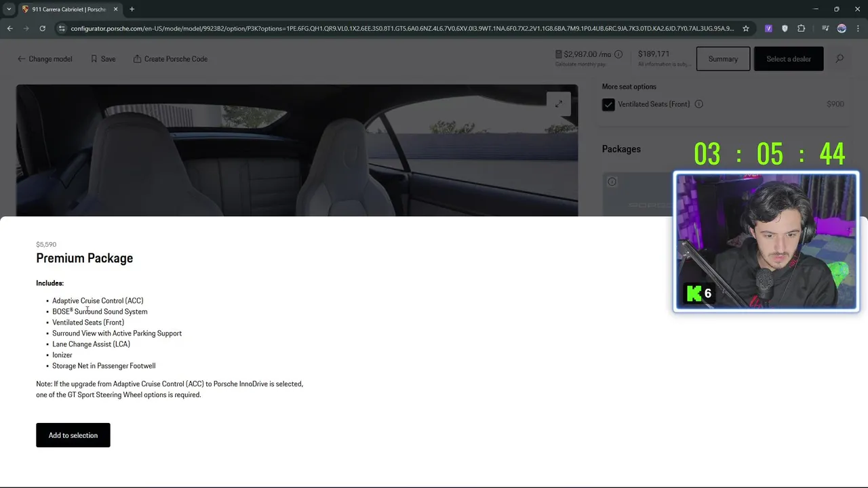868x488 pixels.
Task: Open the tab search dropdown arrow
Action: (9, 9)
